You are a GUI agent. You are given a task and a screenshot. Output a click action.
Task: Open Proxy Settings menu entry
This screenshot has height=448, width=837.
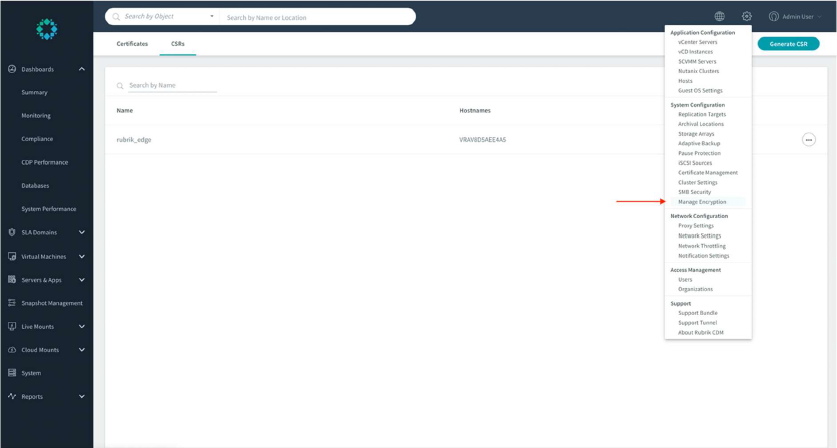coord(696,226)
